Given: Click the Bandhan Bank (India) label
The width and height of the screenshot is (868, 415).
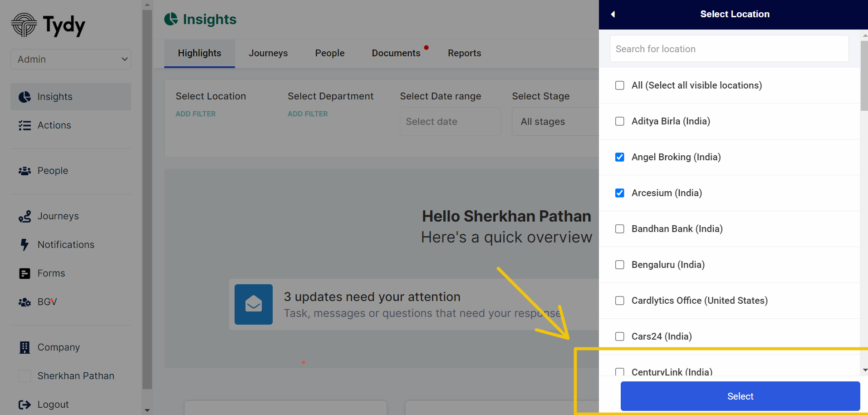Looking at the screenshot, I should (677, 229).
